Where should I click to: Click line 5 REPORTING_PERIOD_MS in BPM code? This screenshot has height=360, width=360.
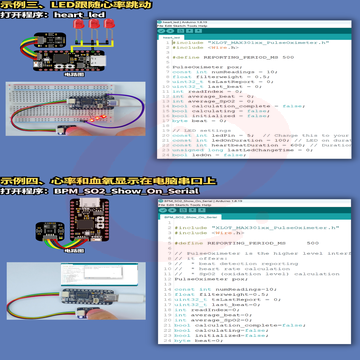tap(247, 243)
